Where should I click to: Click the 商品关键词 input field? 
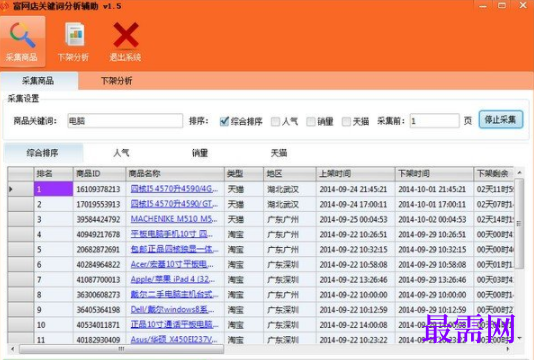click(125, 121)
